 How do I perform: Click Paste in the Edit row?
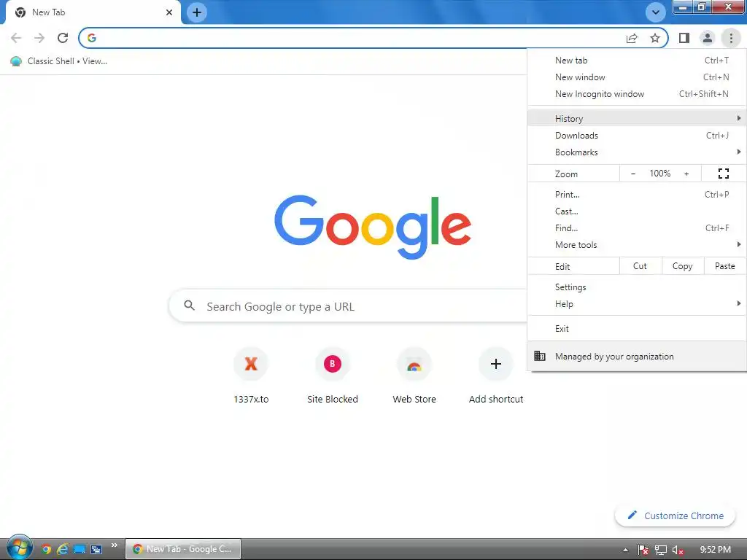coord(724,266)
